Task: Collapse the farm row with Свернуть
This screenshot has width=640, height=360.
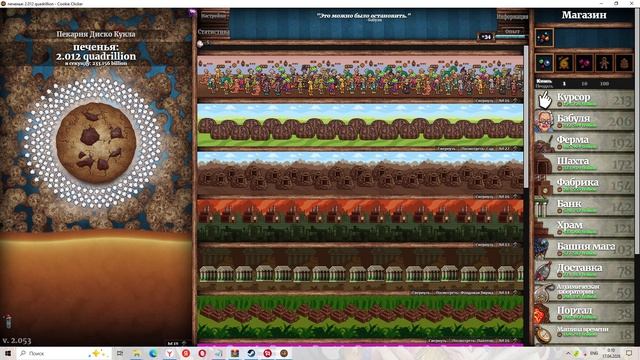Action: [x=447, y=149]
